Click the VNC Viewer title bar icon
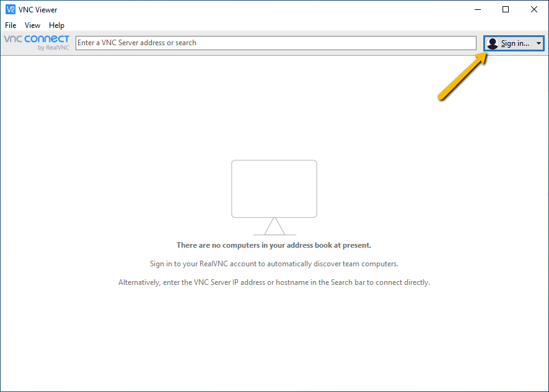549x392 pixels. point(10,9)
